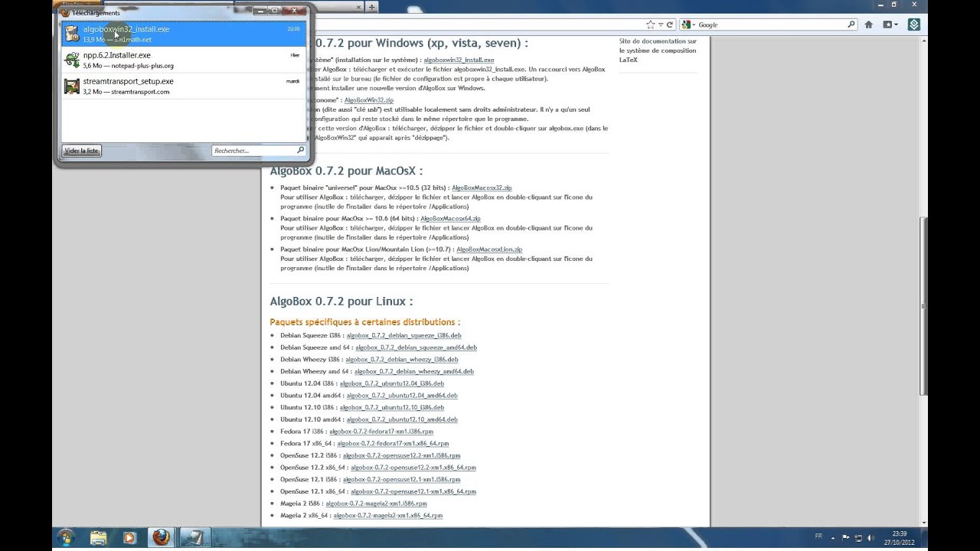Open algobox_0.7.2_debian_wheezy_i386.deb link
The width and height of the screenshot is (980, 551).
[402, 360]
